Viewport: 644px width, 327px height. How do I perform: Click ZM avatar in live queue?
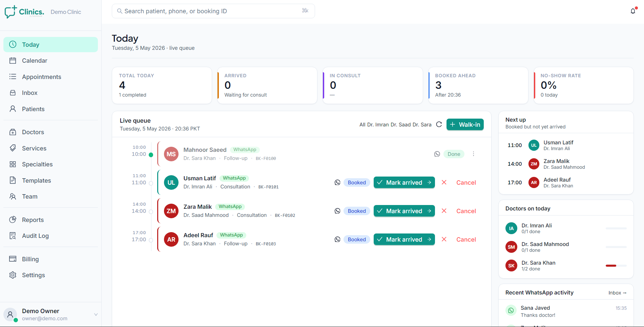tap(171, 211)
